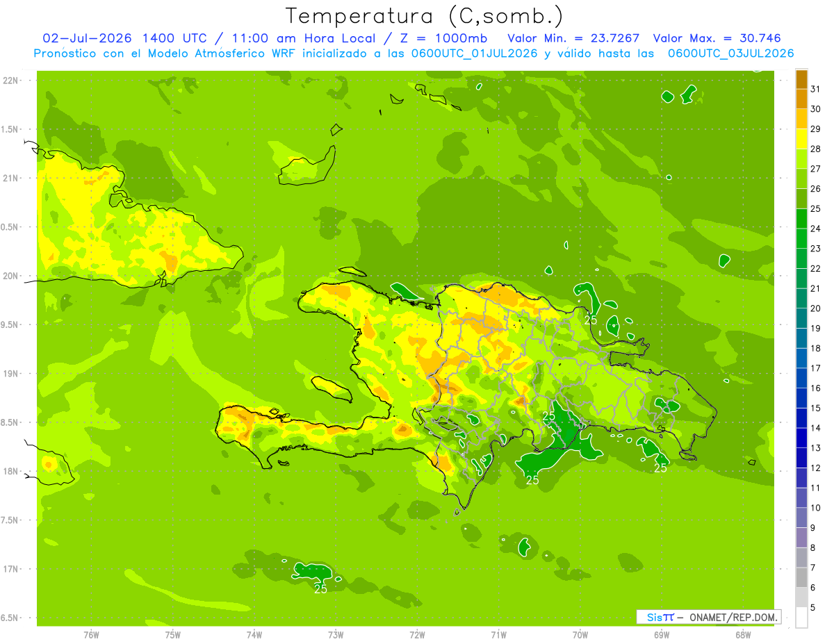Click the color bar value label '17'

coord(816,368)
